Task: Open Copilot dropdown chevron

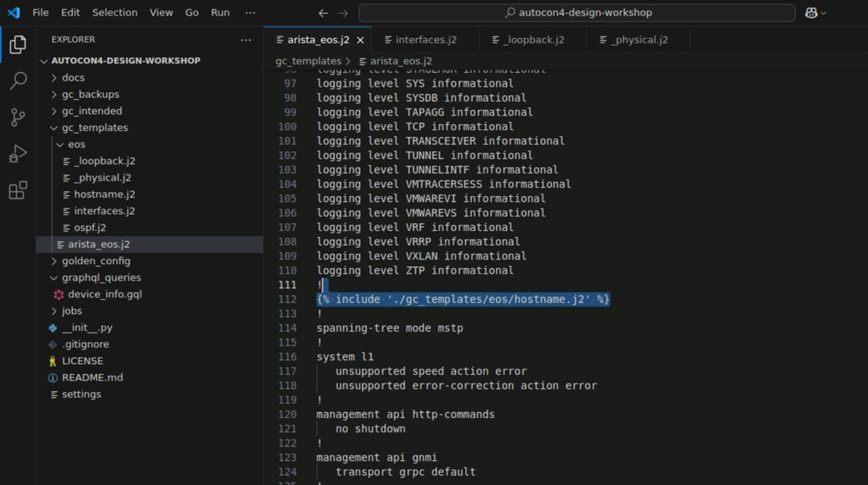Action: (824, 12)
